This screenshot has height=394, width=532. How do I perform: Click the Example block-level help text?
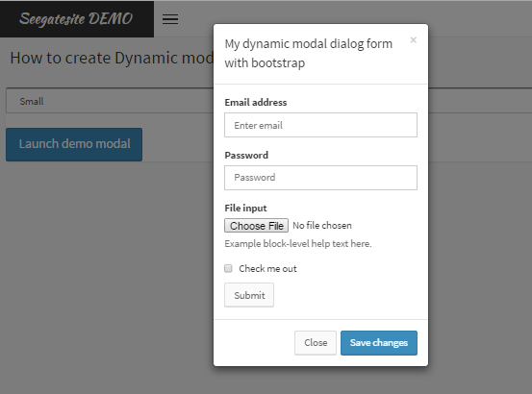point(298,243)
